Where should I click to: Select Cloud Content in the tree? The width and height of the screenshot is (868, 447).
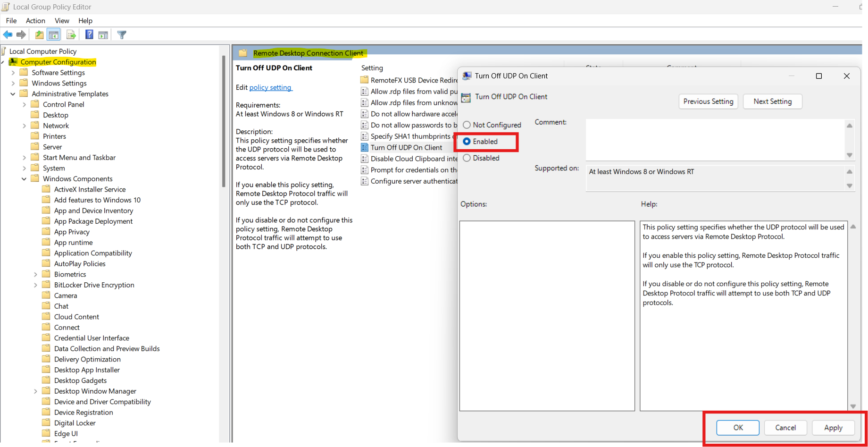tap(76, 317)
